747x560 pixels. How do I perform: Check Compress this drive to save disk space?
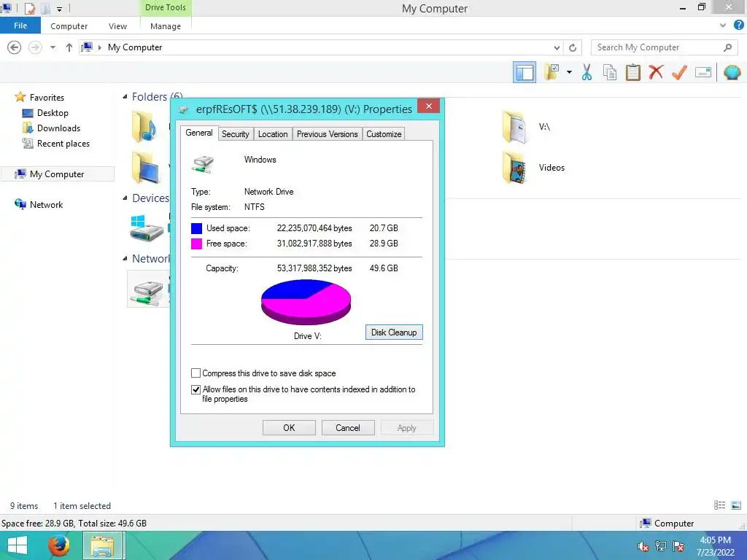tap(196, 373)
